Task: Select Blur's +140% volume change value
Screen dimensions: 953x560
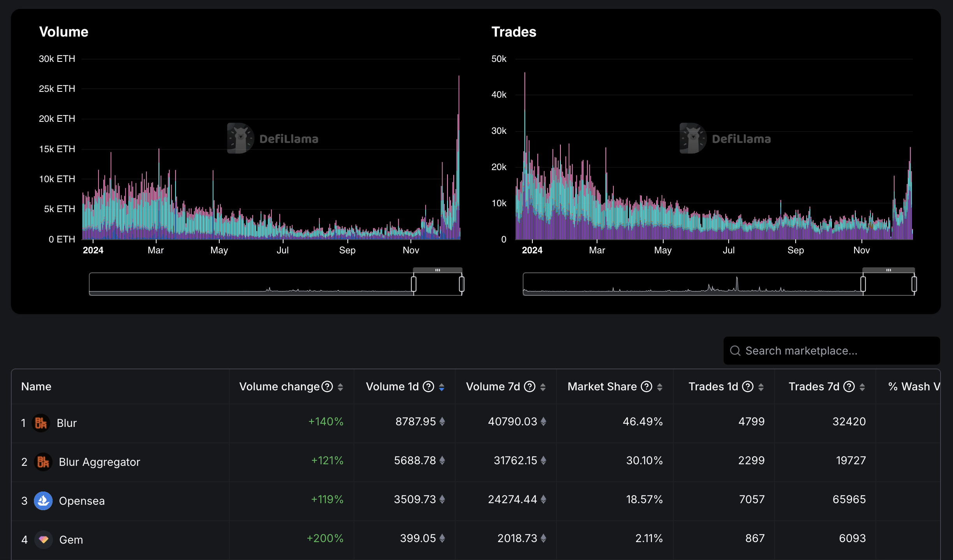Action: point(326,421)
